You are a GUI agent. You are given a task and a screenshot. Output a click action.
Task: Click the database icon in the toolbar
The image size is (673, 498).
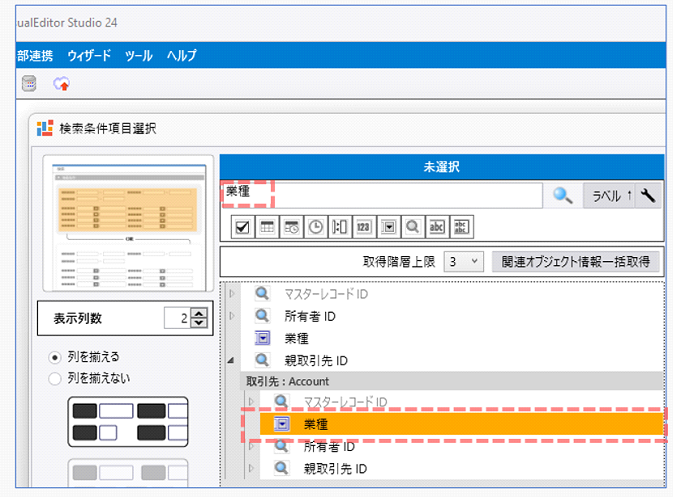[x=29, y=83]
